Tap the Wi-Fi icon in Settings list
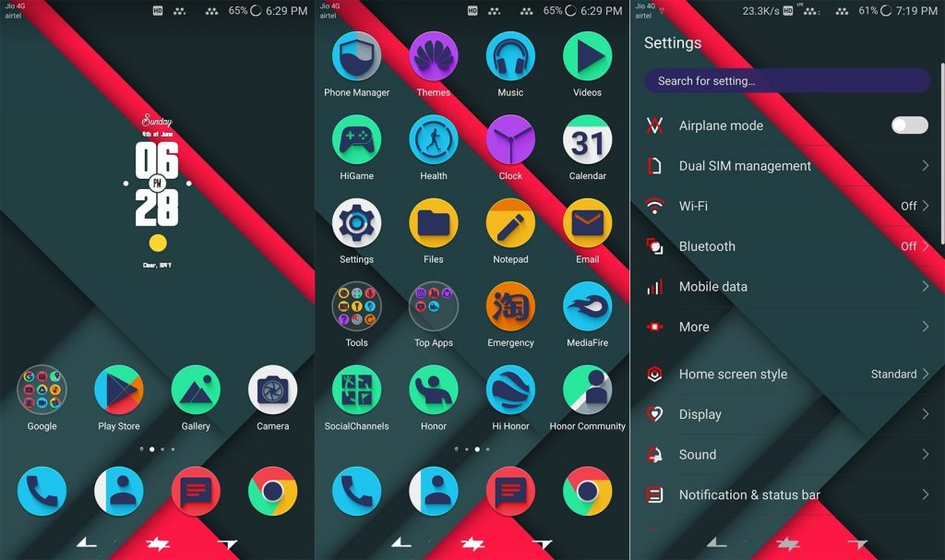Viewport: 945px width, 560px height. click(654, 206)
